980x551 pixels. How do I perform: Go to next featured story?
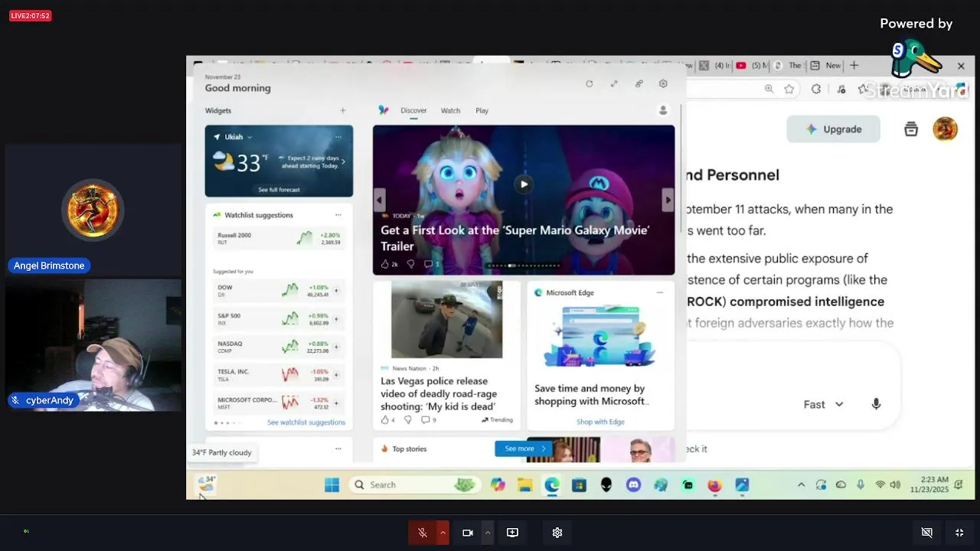click(x=668, y=200)
